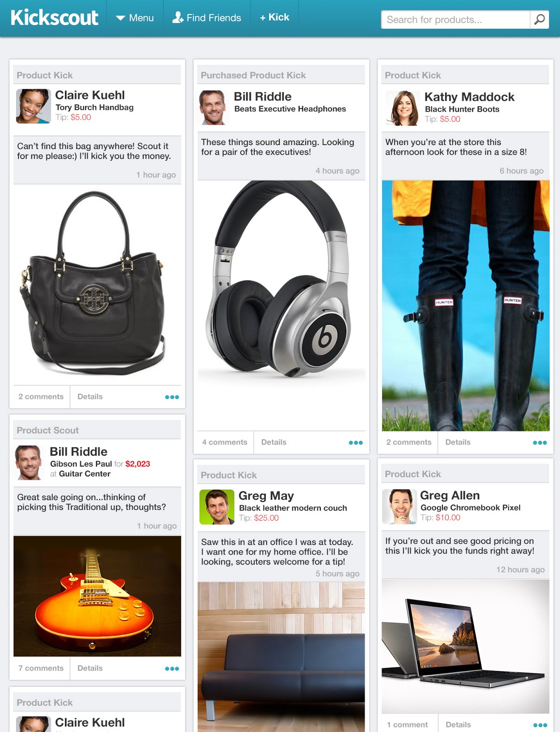Open more options on Gibson Les Paul card

(172, 668)
